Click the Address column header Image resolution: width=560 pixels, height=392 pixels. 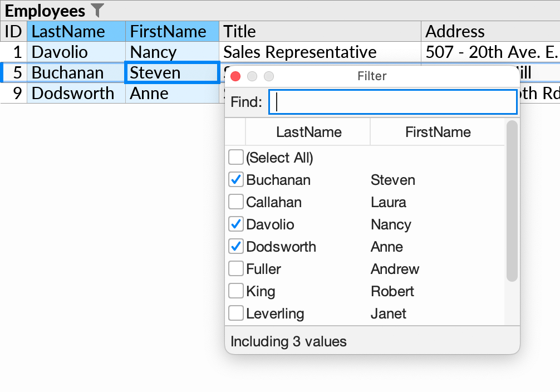click(x=455, y=31)
